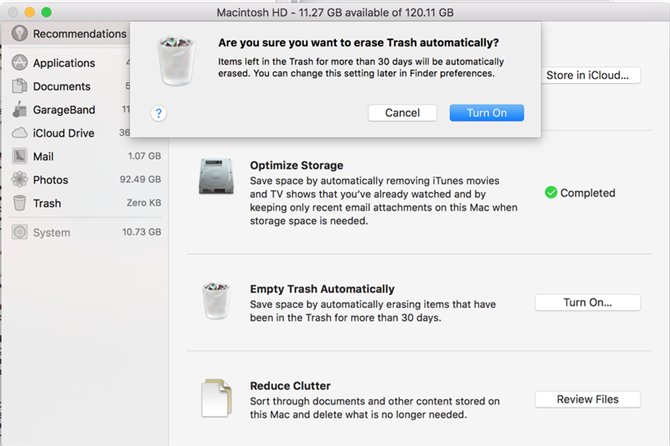Click the Store in iCloud… button
The width and height of the screenshot is (670, 446).
click(x=591, y=75)
